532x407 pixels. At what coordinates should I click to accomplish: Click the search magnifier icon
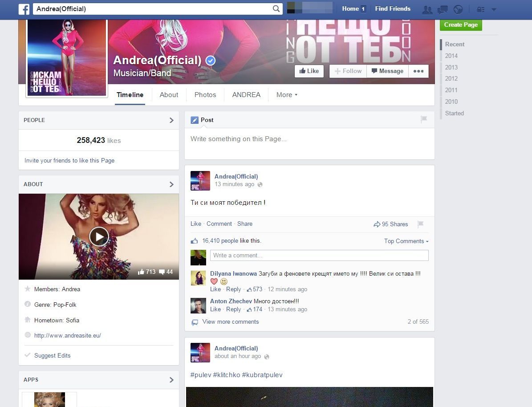coord(276,8)
